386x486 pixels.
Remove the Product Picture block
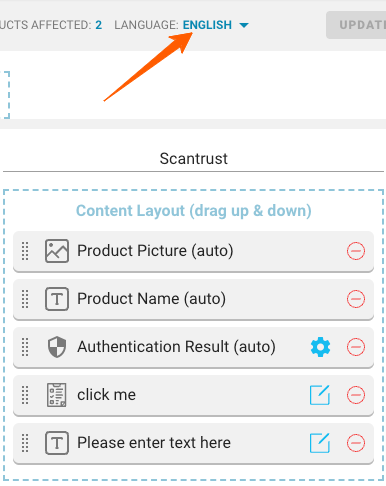click(x=356, y=251)
